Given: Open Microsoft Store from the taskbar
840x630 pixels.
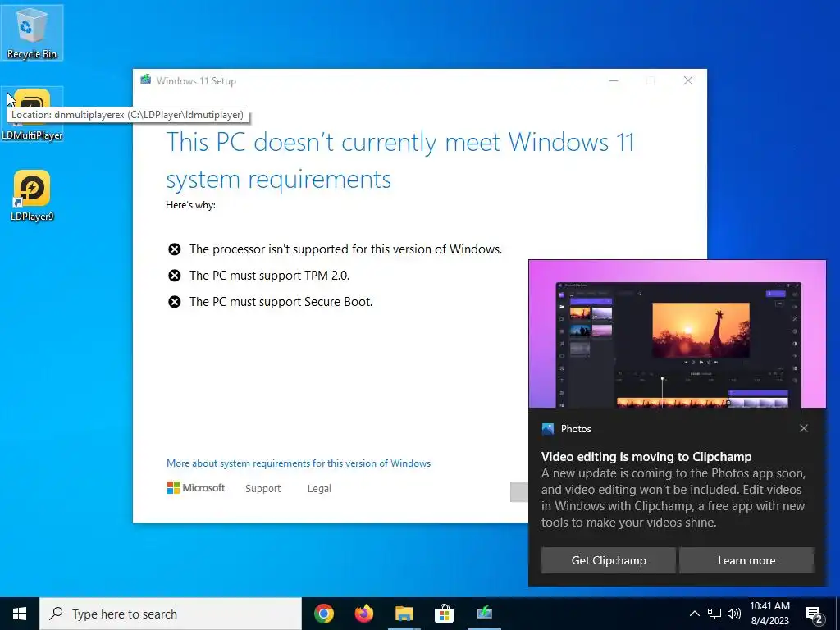Looking at the screenshot, I should pyautogui.click(x=444, y=614).
